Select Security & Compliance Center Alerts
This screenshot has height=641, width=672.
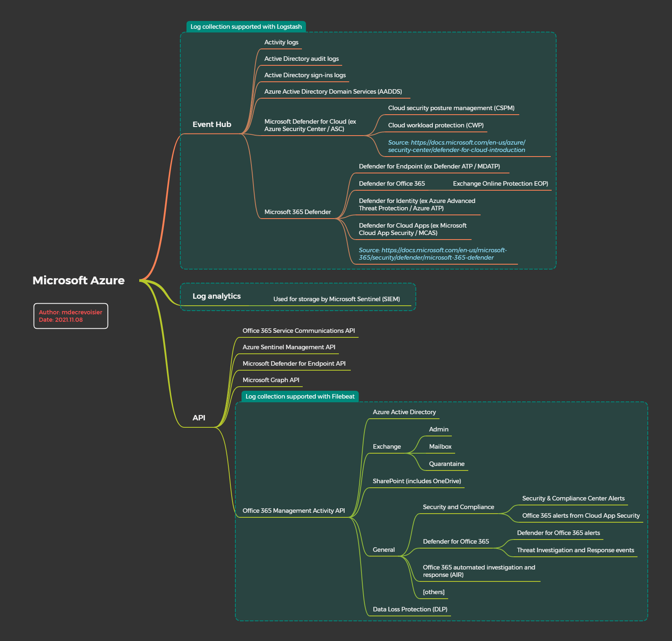573,498
